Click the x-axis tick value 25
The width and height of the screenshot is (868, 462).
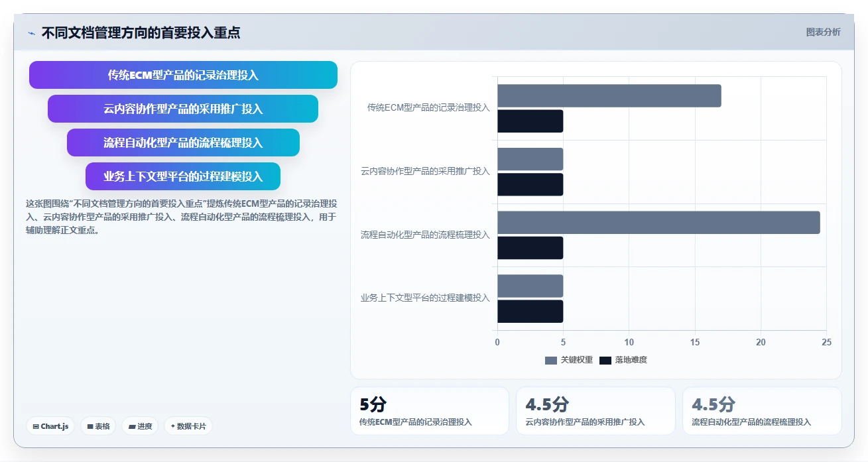click(826, 342)
